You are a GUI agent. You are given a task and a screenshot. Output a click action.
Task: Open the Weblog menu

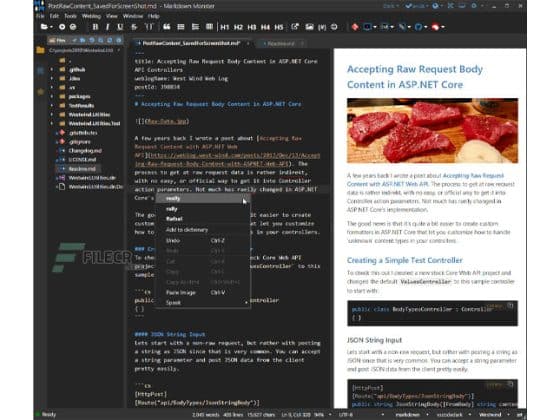[x=91, y=16]
